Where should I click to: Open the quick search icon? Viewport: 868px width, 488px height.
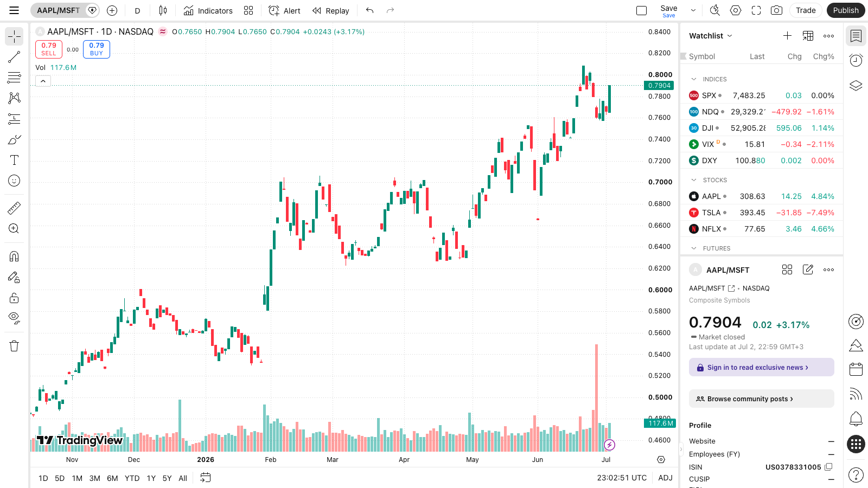(x=715, y=10)
